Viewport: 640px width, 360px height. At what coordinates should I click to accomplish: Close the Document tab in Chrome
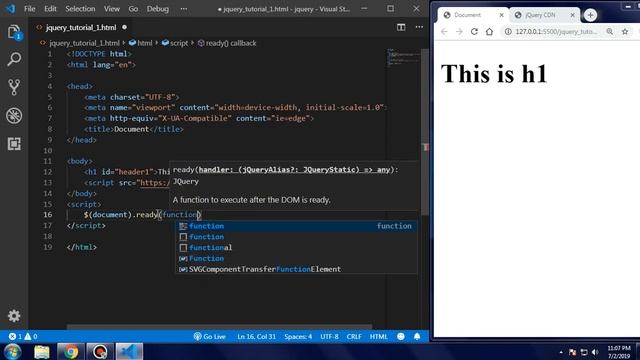[x=501, y=15]
